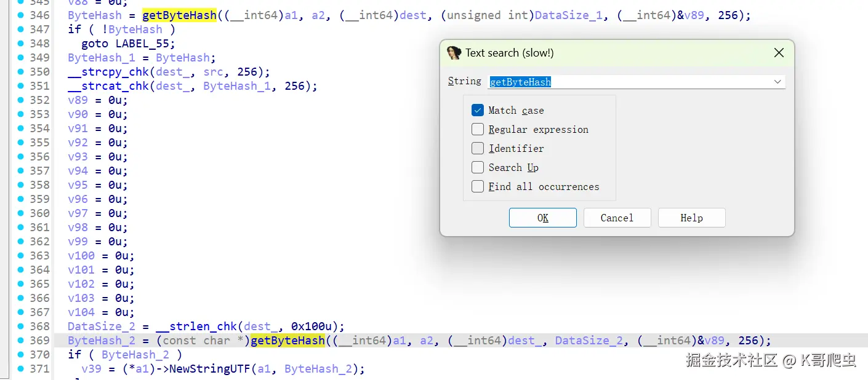The width and height of the screenshot is (868, 380).
Task: Click ByteHash_1 variable on line 349
Action: [101, 58]
